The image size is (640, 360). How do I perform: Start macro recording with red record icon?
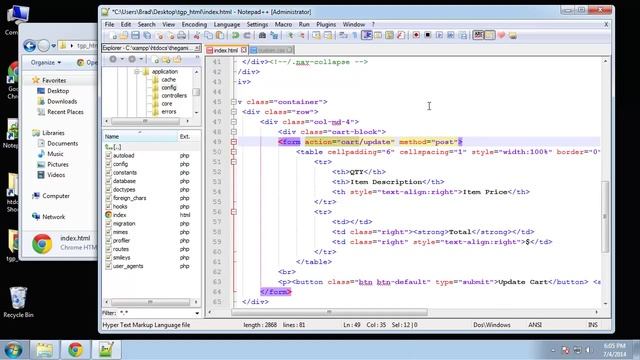click(416, 36)
